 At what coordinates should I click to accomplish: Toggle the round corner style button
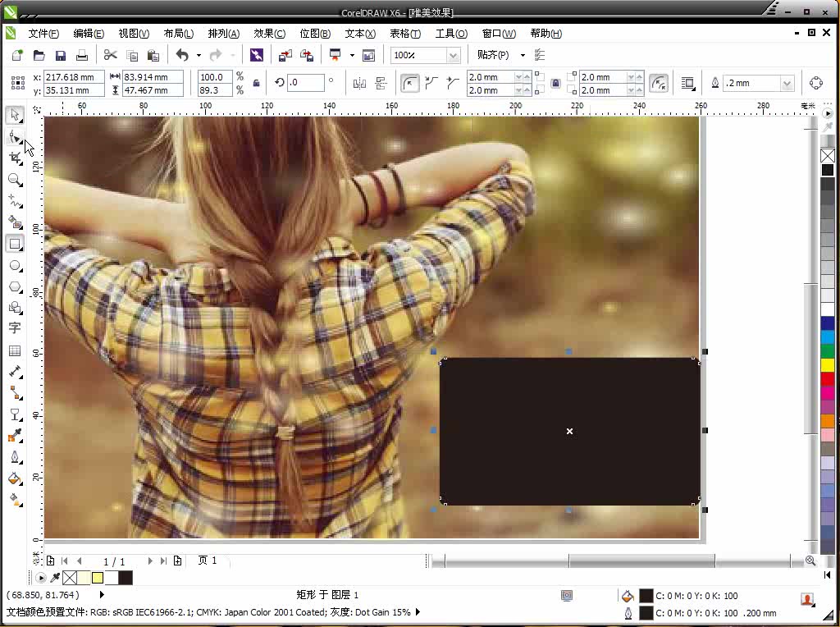409,83
